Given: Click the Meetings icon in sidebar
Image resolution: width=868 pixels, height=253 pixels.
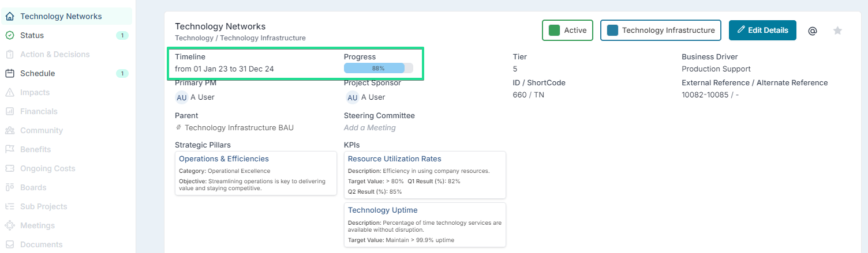Looking at the screenshot, I should (x=10, y=225).
